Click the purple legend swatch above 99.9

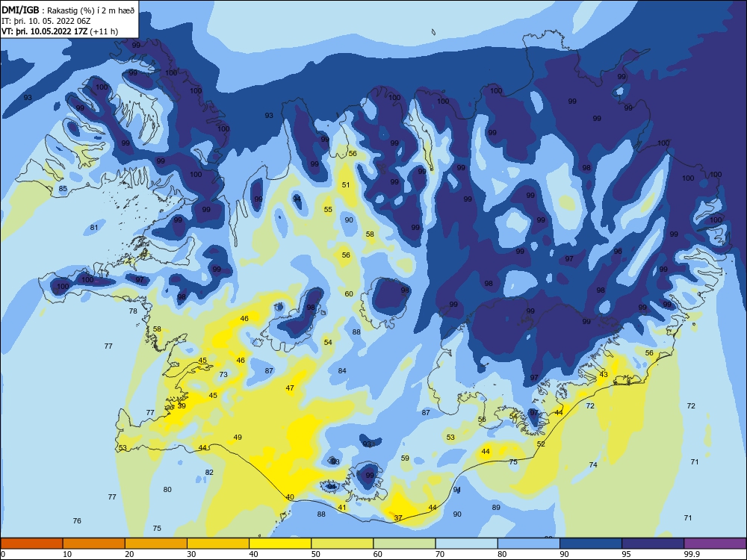click(x=715, y=544)
